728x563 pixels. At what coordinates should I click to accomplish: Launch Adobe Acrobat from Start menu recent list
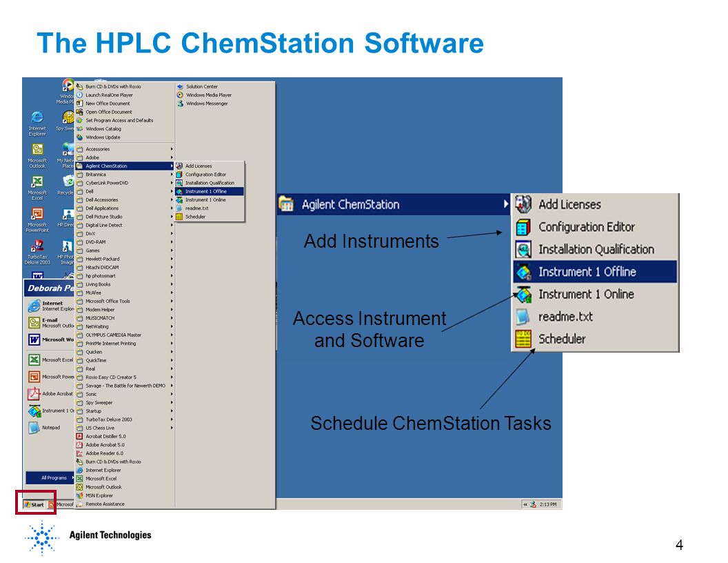click(50, 394)
